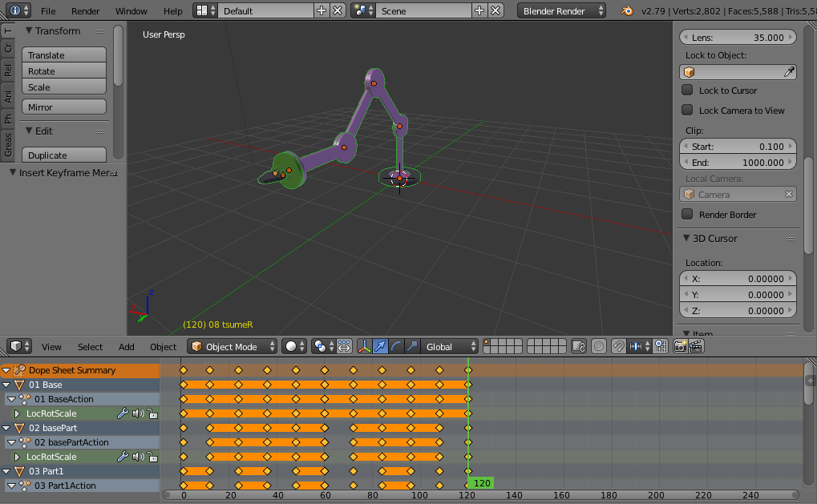Browse scenes with the Scene selector icon

click(x=363, y=10)
